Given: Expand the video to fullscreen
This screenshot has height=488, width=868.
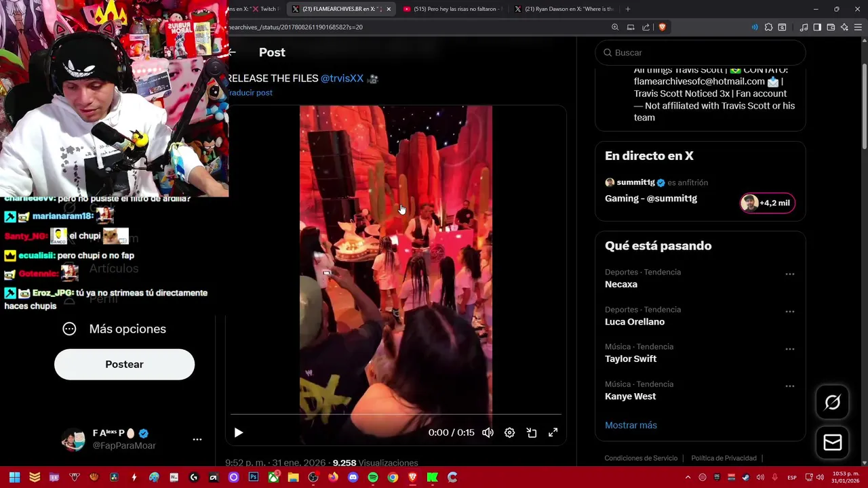Looking at the screenshot, I should point(553,432).
